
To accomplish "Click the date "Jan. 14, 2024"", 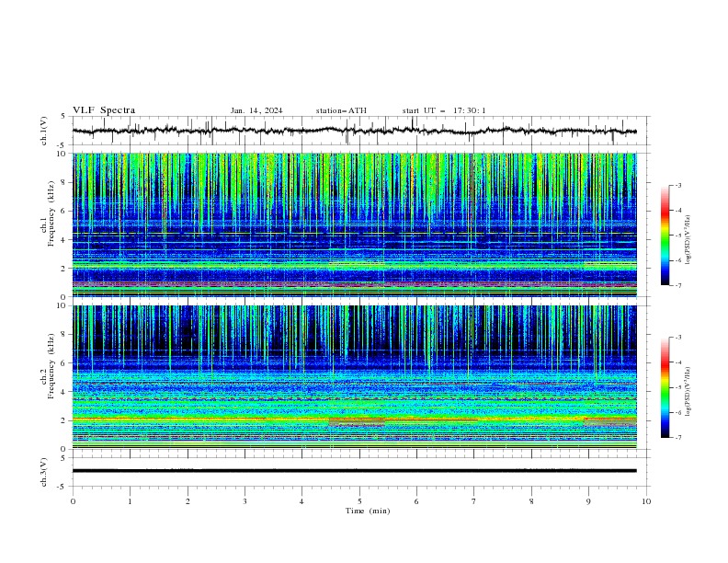I will pyautogui.click(x=256, y=110).
